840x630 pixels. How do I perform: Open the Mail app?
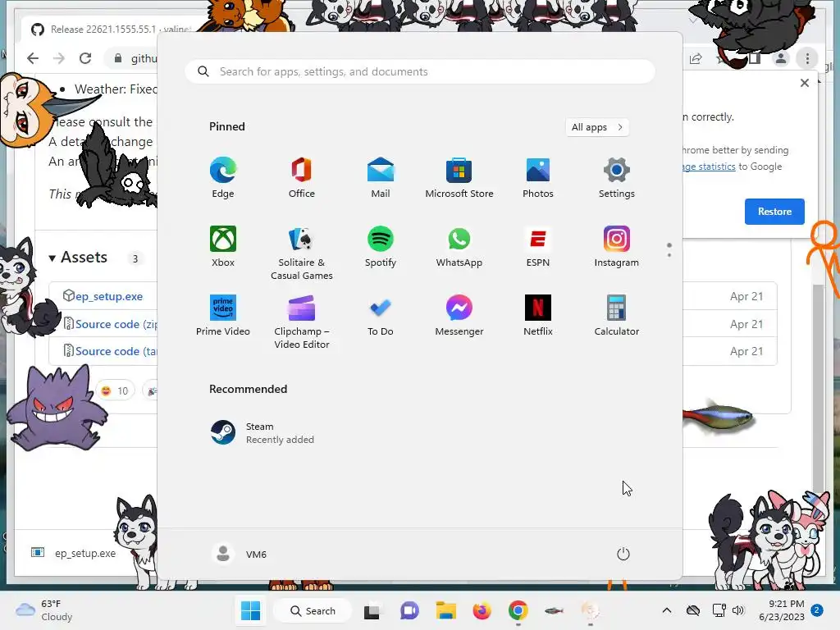tap(381, 178)
